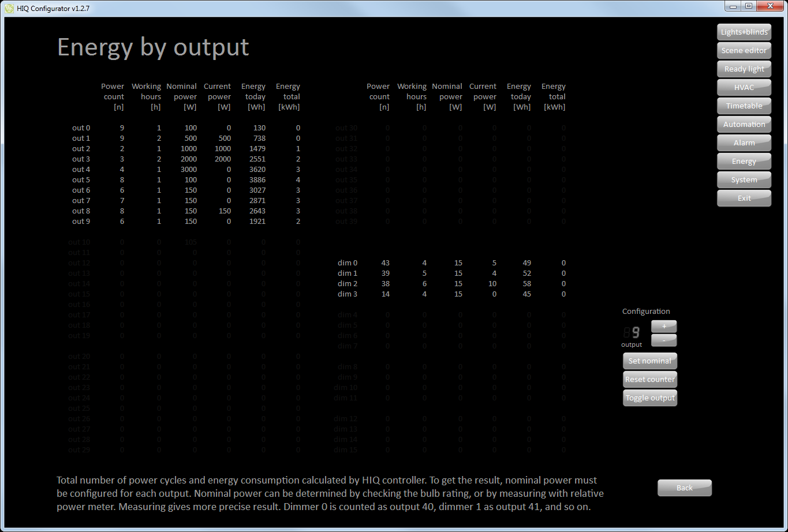Go to the Ready light page

click(x=744, y=69)
